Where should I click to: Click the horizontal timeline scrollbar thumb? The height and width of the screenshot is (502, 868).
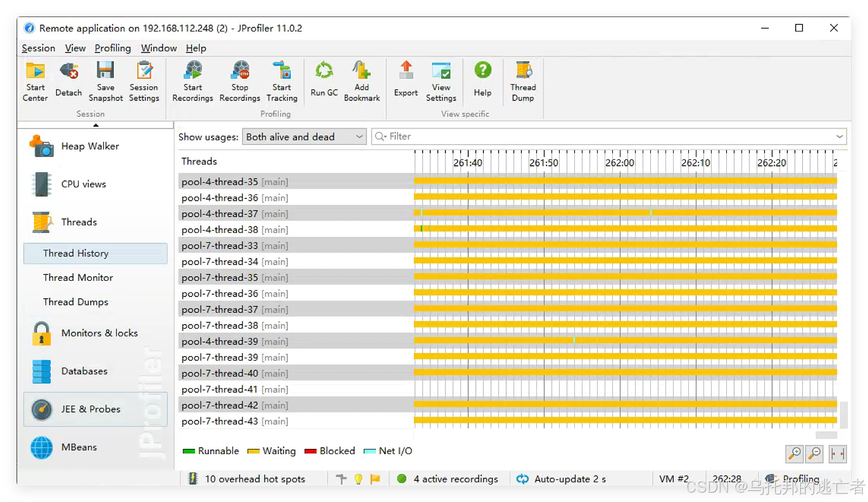[826, 435]
